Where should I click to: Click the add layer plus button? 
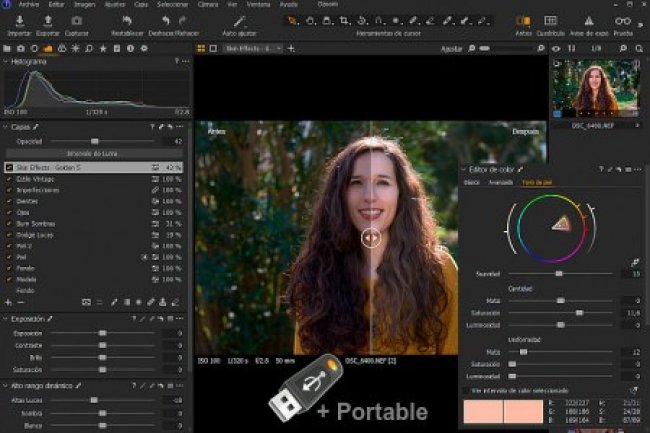pos(8,301)
